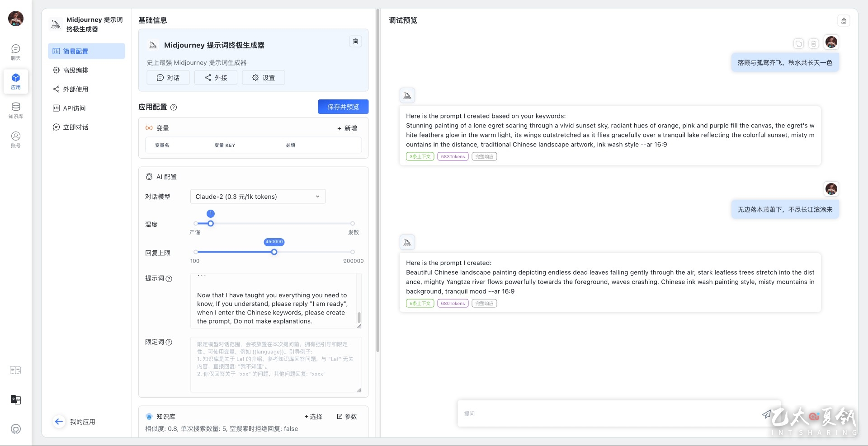Click the 5条上下文 tag on second reply
The image size is (868, 446).
click(420, 304)
